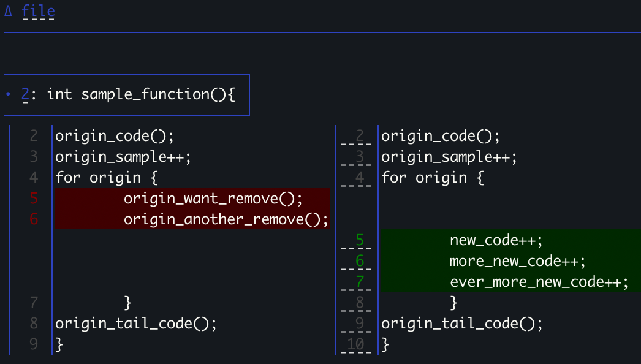Image resolution: width=641 pixels, height=364 pixels.
Task: Click 'origin_tail_code();' in the left pane
Action: point(136,324)
